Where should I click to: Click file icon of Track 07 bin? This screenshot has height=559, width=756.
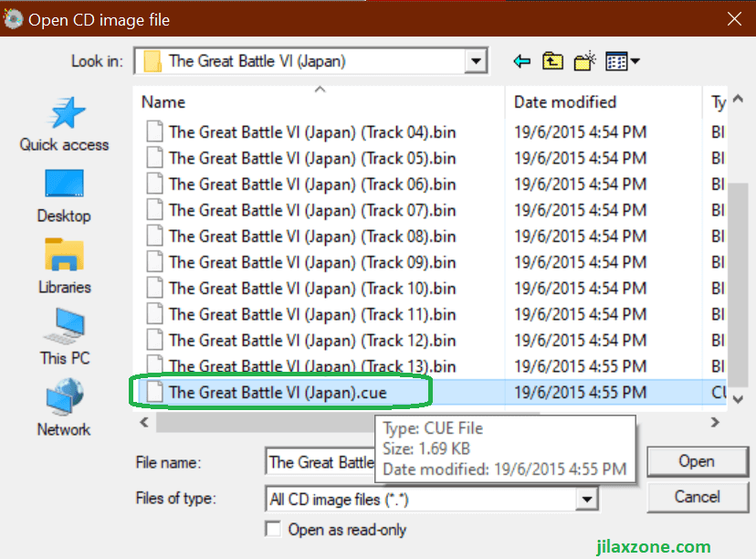pyautogui.click(x=154, y=210)
